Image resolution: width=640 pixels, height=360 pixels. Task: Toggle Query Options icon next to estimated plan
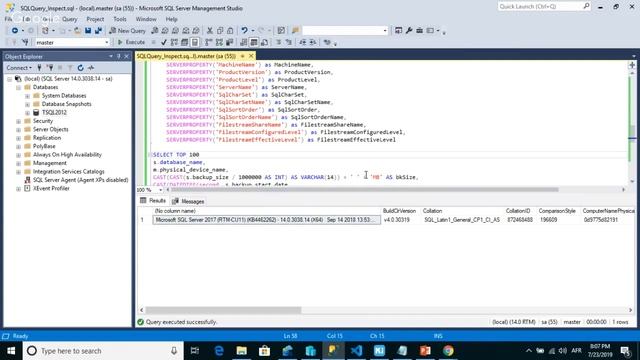coord(184,42)
